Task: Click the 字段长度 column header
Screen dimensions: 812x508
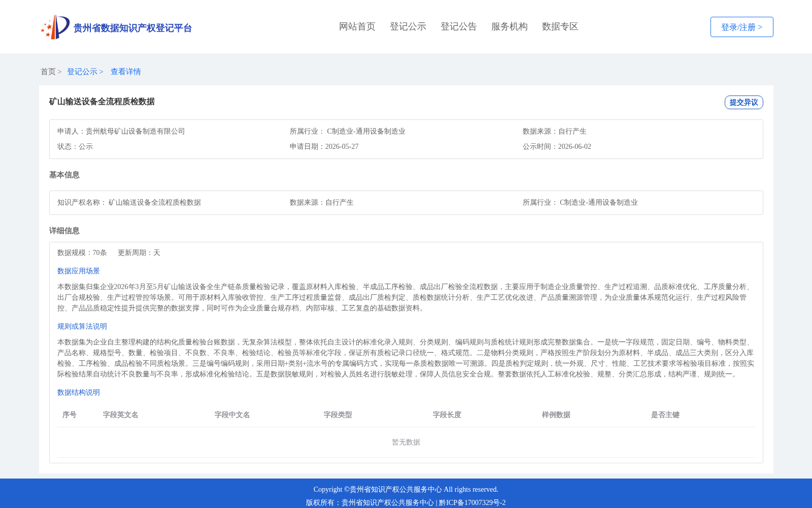Action: point(447,415)
